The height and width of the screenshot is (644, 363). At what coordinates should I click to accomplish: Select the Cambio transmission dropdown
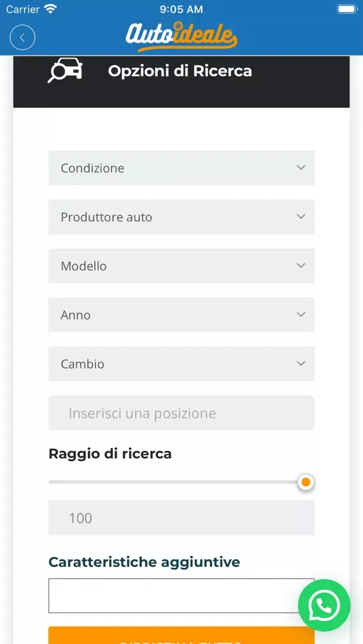pyautogui.click(x=181, y=363)
